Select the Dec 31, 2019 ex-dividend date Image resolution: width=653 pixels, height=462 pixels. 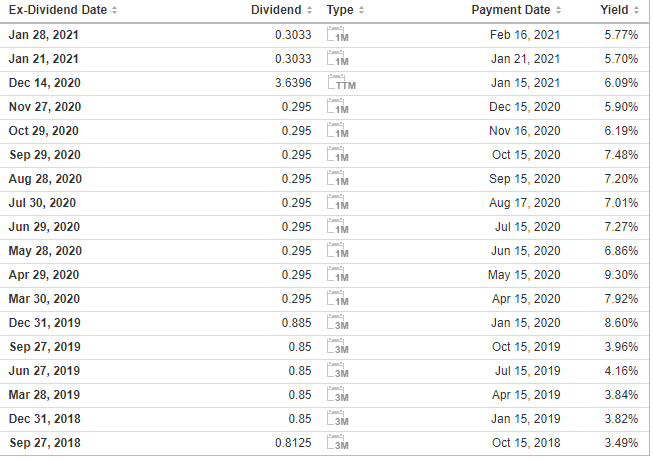tap(45, 323)
